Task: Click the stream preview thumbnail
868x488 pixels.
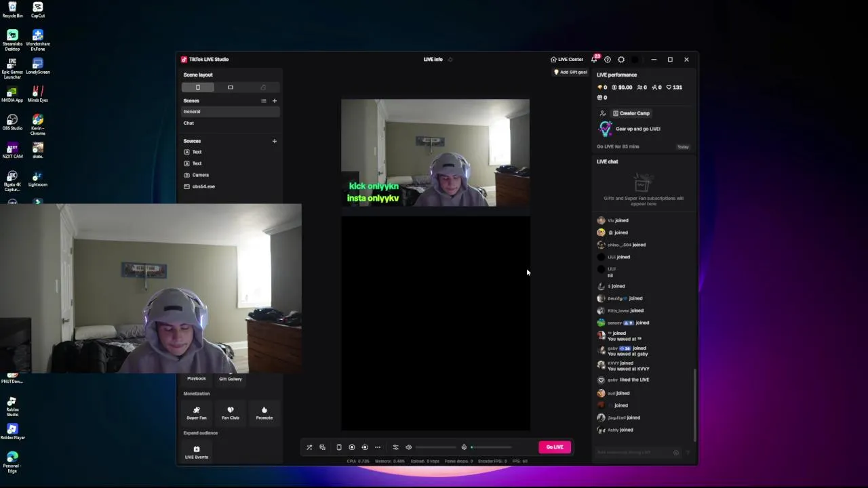Action: click(435, 153)
